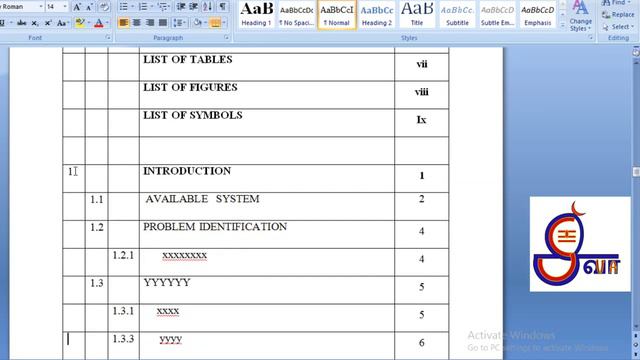Image resolution: width=640 pixels, height=360 pixels.
Task: Click the Sort button
Action: 208,7
